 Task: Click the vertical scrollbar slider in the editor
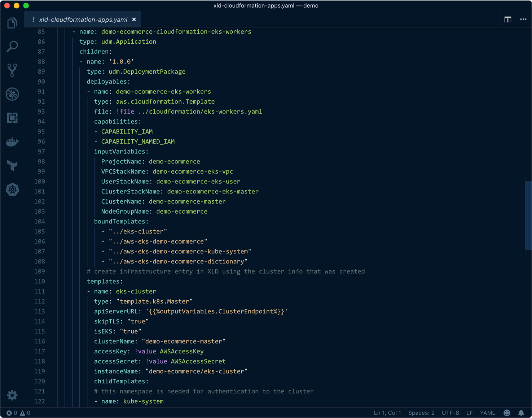pyautogui.click(x=528, y=215)
